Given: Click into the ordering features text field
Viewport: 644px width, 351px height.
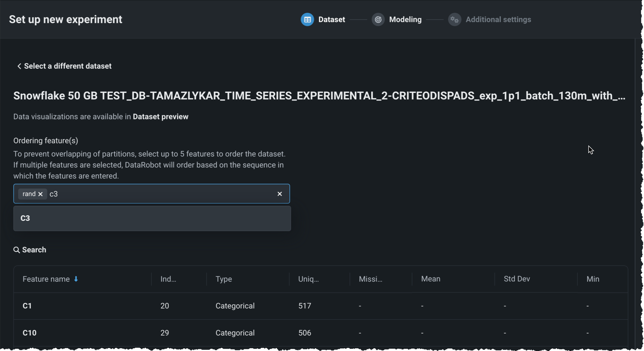Looking at the screenshot, I should 160,194.
